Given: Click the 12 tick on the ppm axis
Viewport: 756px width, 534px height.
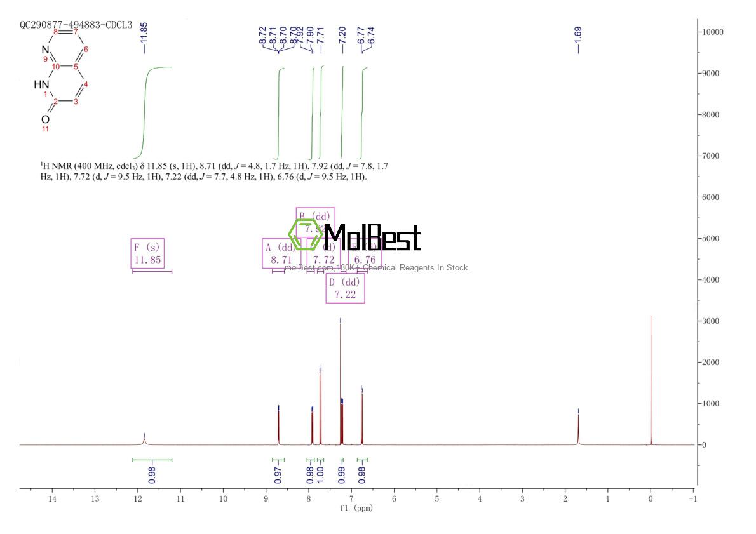Looking at the screenshot, I should pos(137,499).
